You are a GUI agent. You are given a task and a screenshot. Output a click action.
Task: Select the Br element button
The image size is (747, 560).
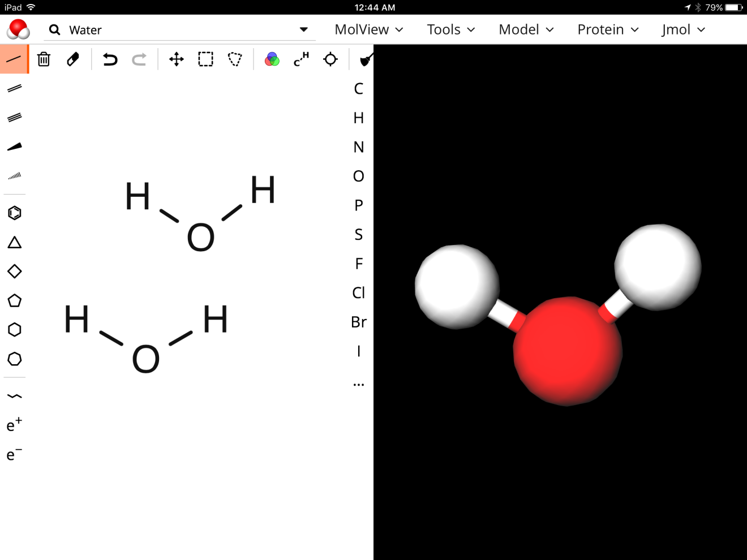tap(358, 322)
